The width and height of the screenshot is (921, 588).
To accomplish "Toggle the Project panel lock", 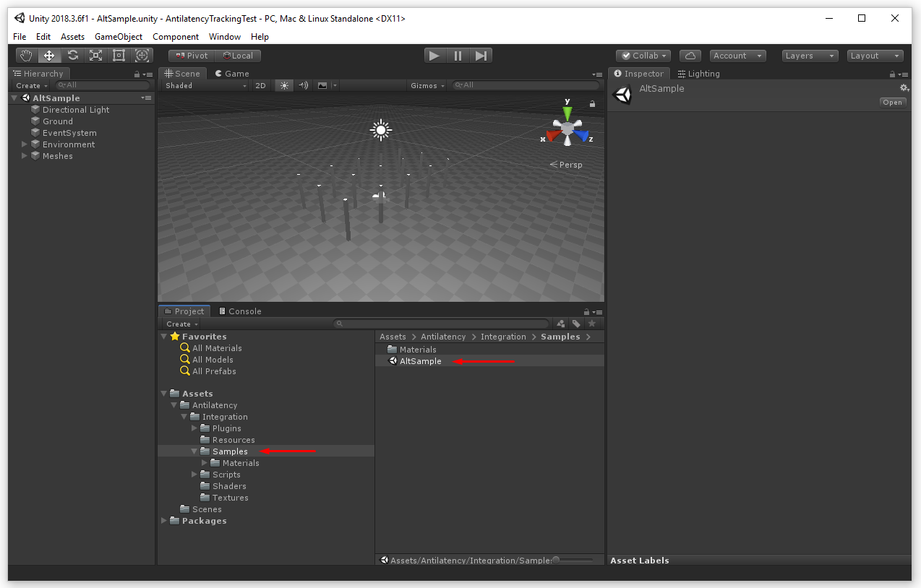I will coord(586,311).
